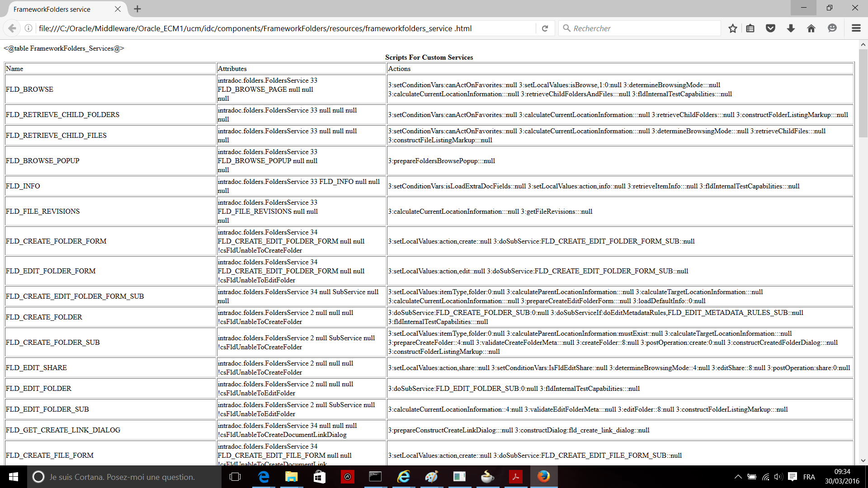Image resolution: width=868 pixels, height=488 pixels.
Task: Click the Firefox back arrow button
Action: click(12, 28)
